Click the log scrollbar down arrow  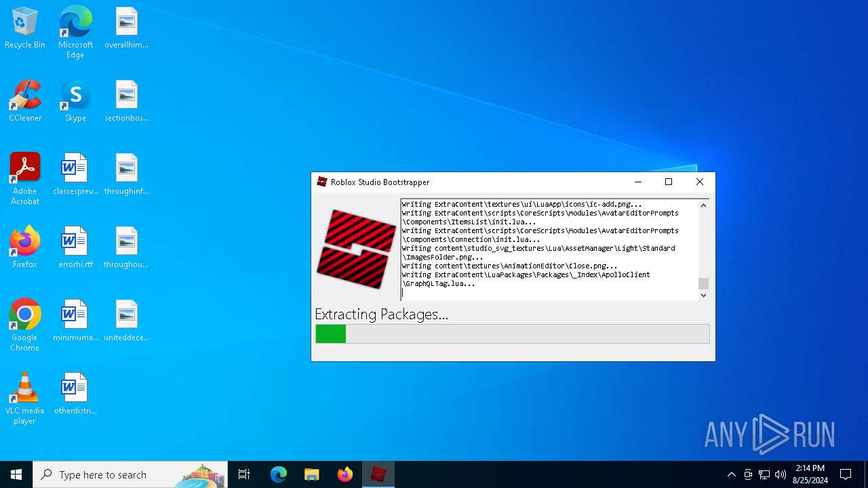[703, 295]
